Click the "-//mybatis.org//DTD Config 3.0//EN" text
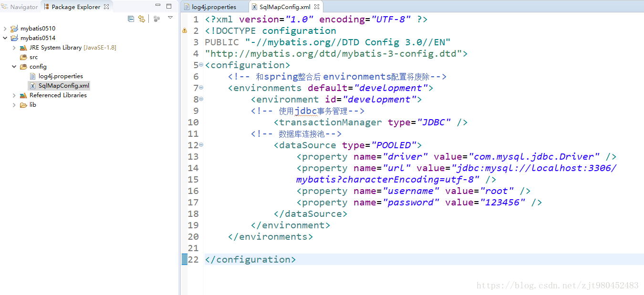Screen dimensions: 644x295 point(348,42)
